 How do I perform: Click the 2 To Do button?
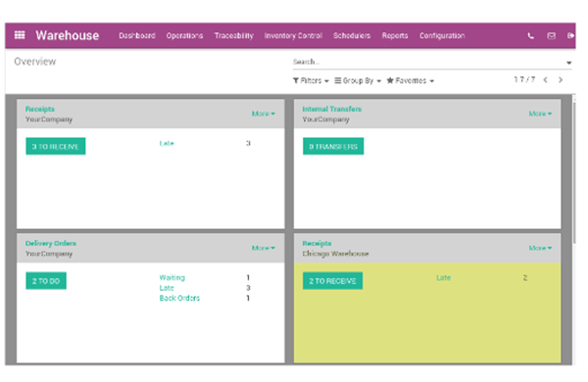[46, 281]
